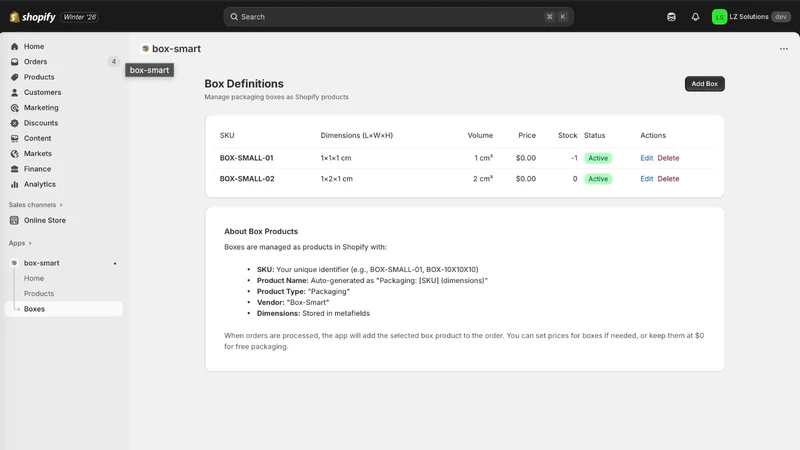
Task: Click the Volume column header
Action: point(480,135)
